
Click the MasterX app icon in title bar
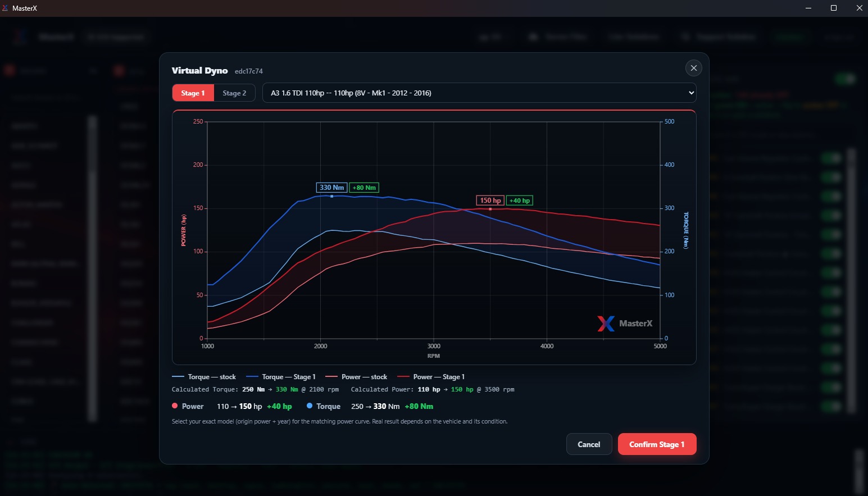coord(6,8)
